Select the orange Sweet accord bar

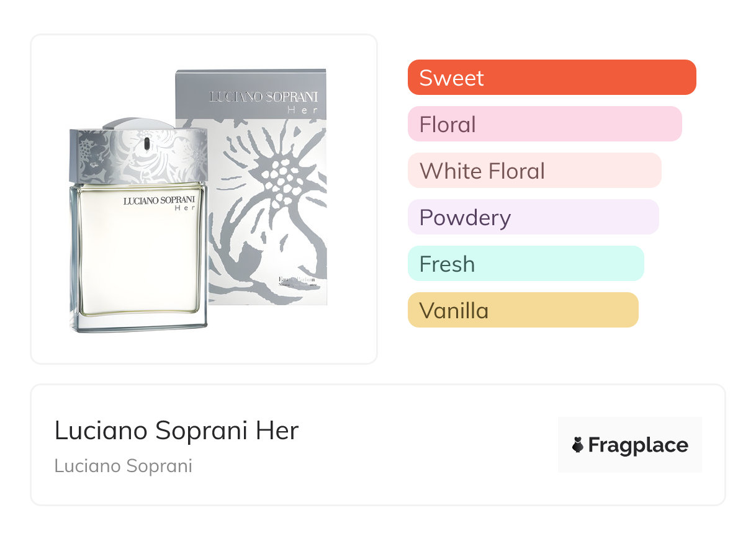click(x=551, y=78)
